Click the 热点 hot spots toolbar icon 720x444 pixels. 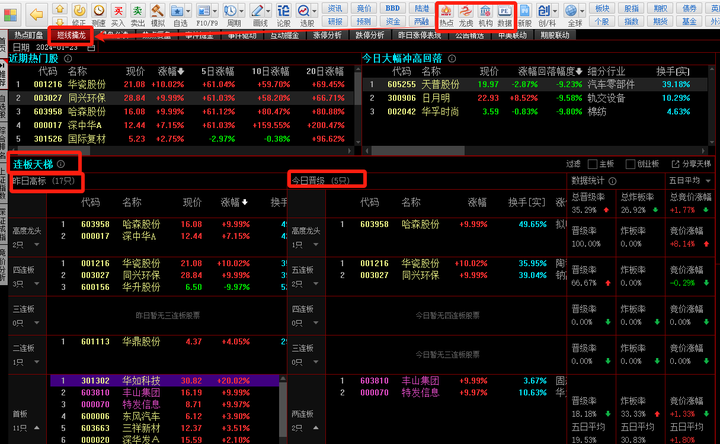(x=446, y=13)
